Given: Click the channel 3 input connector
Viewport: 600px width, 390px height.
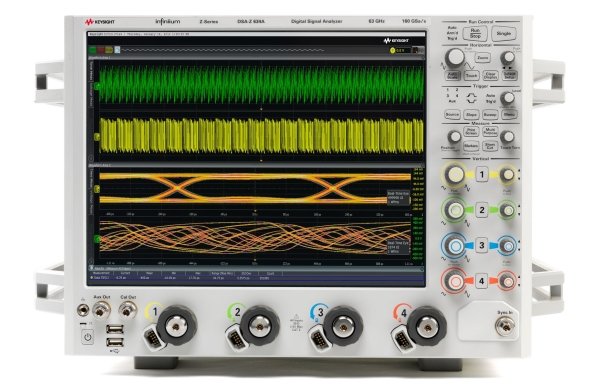Looking at the screenshot, I should point(343,326).
